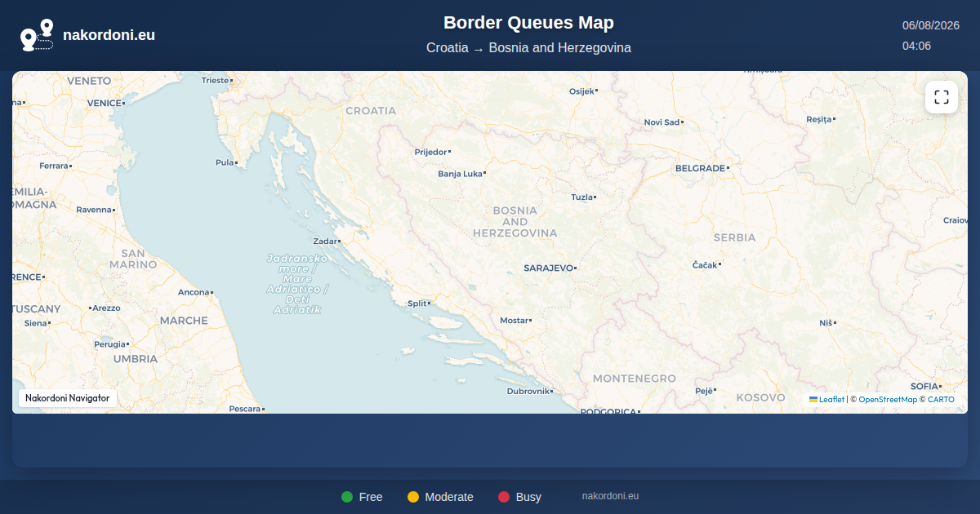Click the SERBIA country label

[x=735, y=238]
